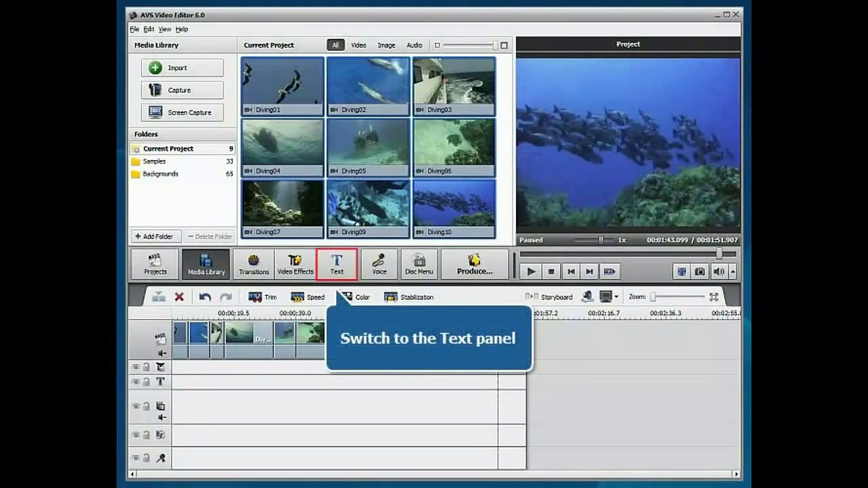The image size is (868, 488).
Task: Open the Stabilization tool
Action: 409,297
